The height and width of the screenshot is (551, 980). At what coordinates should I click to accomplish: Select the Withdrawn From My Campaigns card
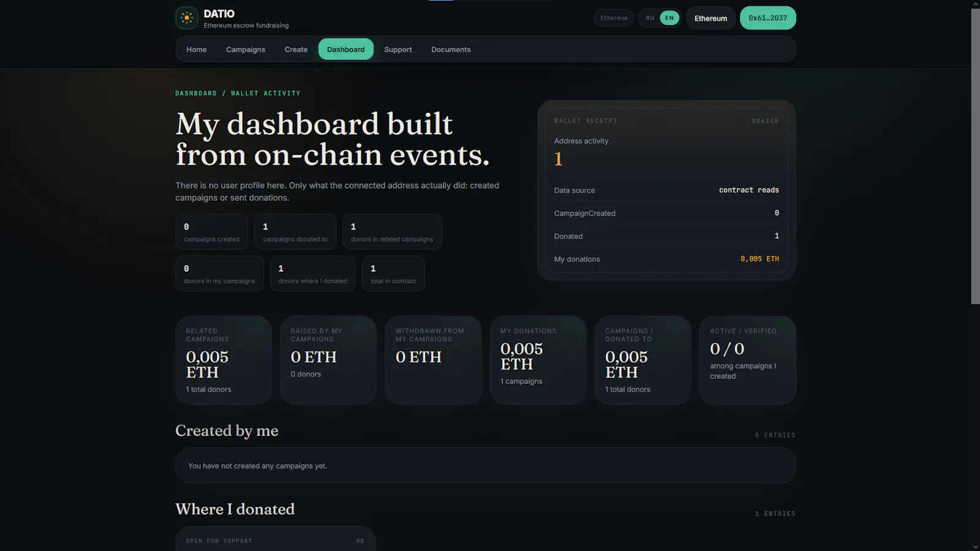[433, 360]
